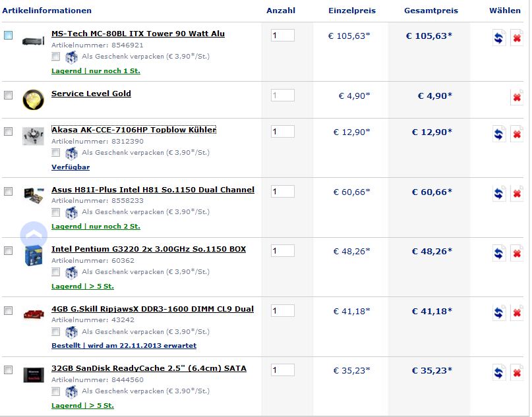Delete Intel Pentium G3220 from cart

(x=517, y=253)
